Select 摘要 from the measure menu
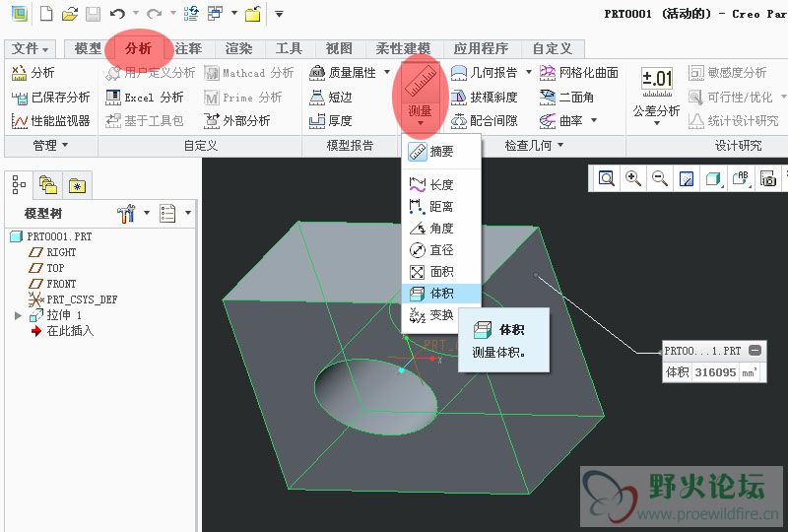Screen dimensions: 788x532 pos(440,152)
